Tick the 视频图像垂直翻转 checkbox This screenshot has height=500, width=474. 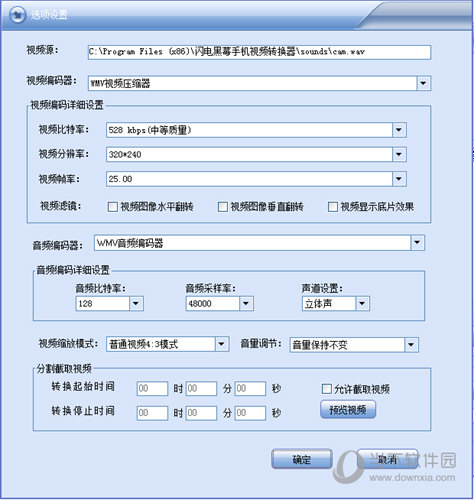pos(223,207)
